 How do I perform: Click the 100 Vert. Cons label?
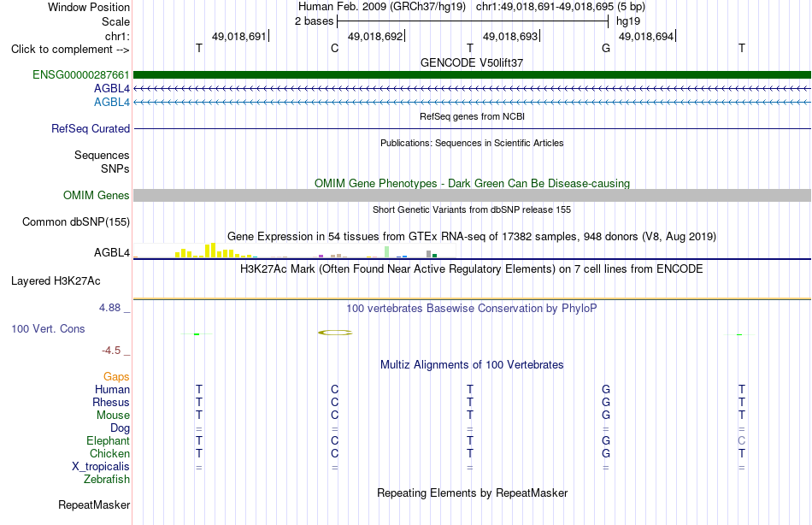tap(48, 328)
